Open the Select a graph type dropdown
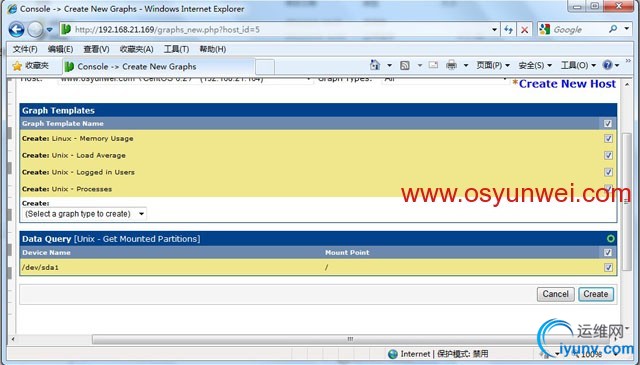The height and width of the screenshot is (365, 640). (84, 214)
